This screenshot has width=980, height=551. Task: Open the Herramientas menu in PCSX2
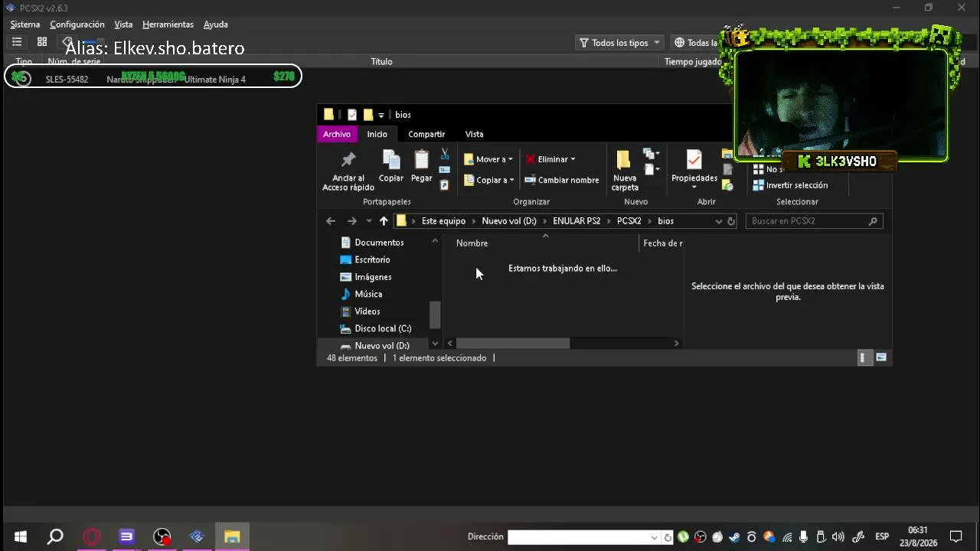(168, 24)
